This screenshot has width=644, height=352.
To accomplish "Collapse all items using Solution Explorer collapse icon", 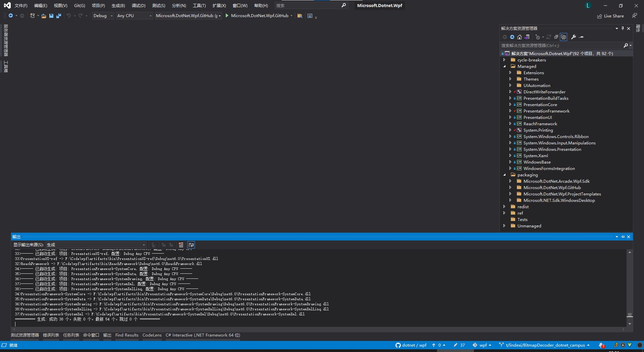I will [x=556, y=37].
